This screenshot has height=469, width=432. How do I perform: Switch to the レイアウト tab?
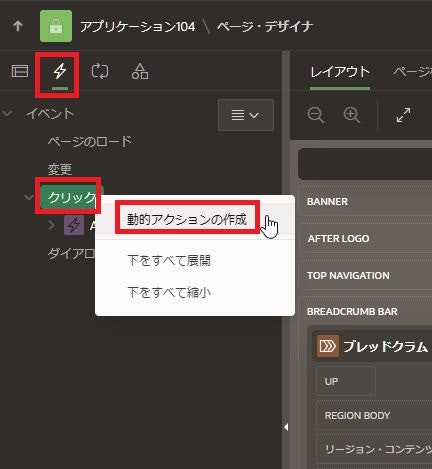pyautogui.click(x=340, y=72)
